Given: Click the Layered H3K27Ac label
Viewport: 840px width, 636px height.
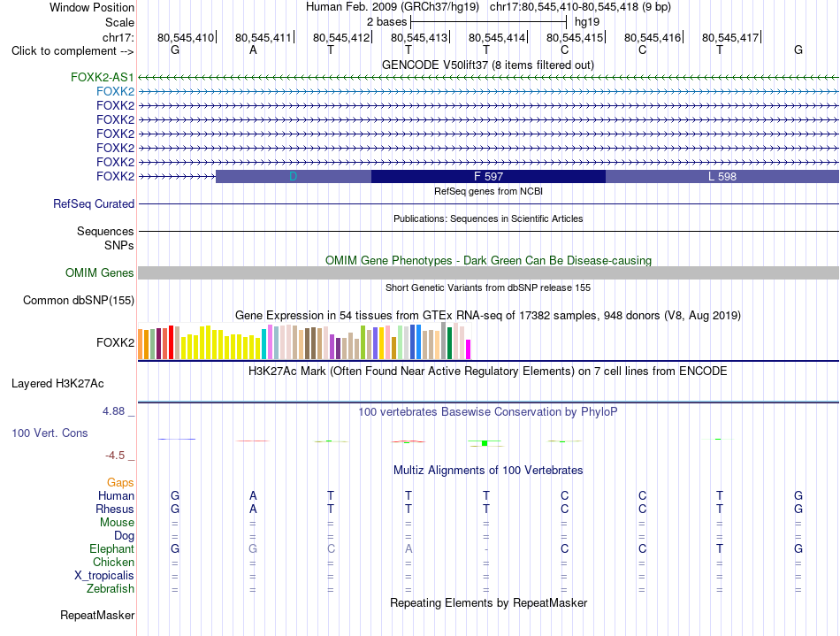Looking at the screenshot, I should [57, 384].
